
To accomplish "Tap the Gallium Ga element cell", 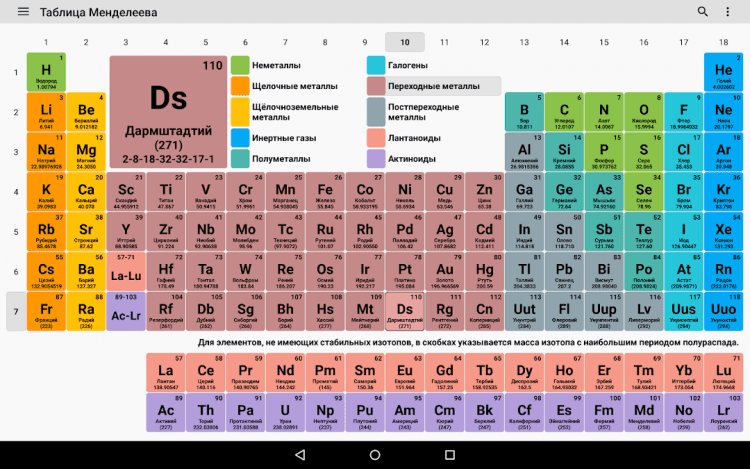I will tap(524, 192).
